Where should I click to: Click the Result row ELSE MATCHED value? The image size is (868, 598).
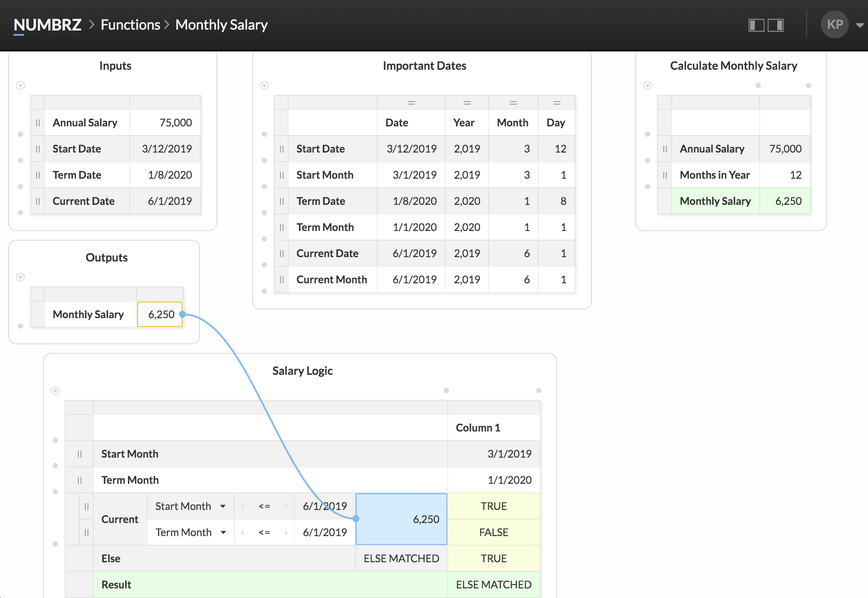click(494, 584)
